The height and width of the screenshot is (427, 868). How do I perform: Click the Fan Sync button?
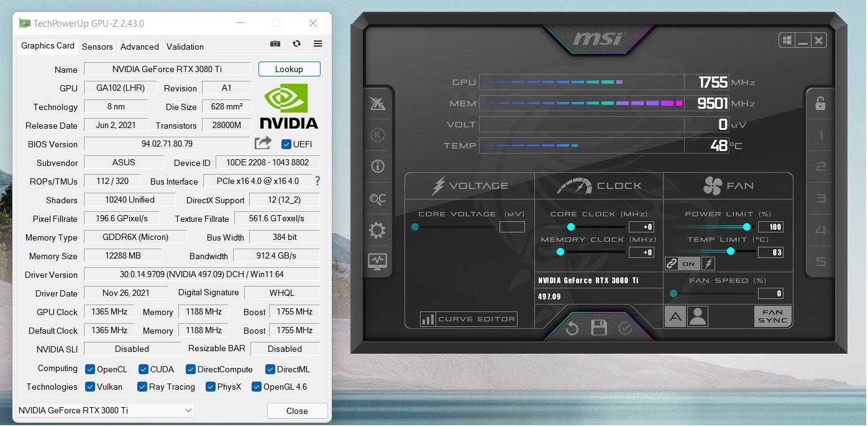pos(772,316)
